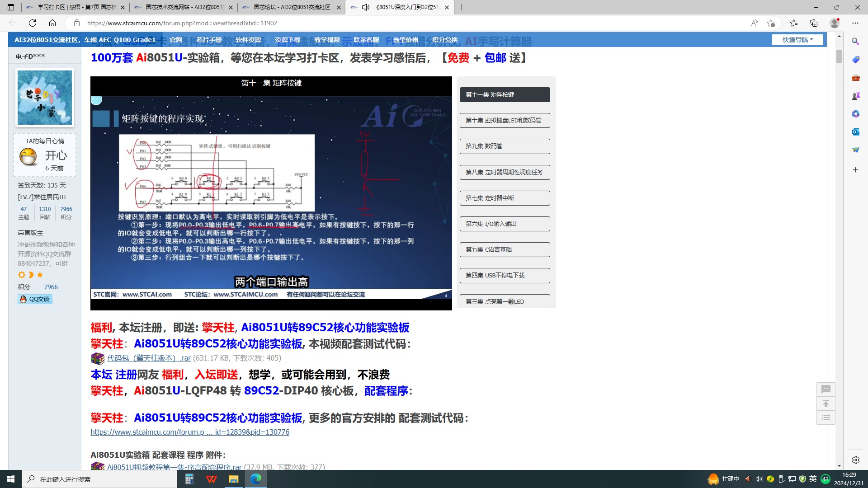This screenshot has width=868, height=488.
Task: Open 资源下载 nav menu item
Action: pos(288,40)
